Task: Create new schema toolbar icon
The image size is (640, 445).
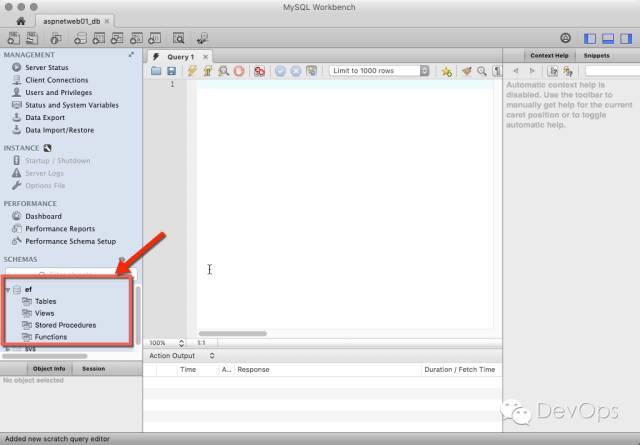Action: pyautogui.click(x=80, y=38)
